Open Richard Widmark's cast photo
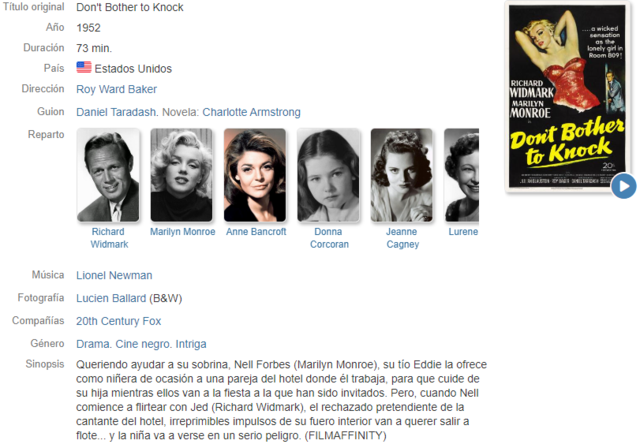The height and width of the screenshot is (444, 640). coord(108,175)
